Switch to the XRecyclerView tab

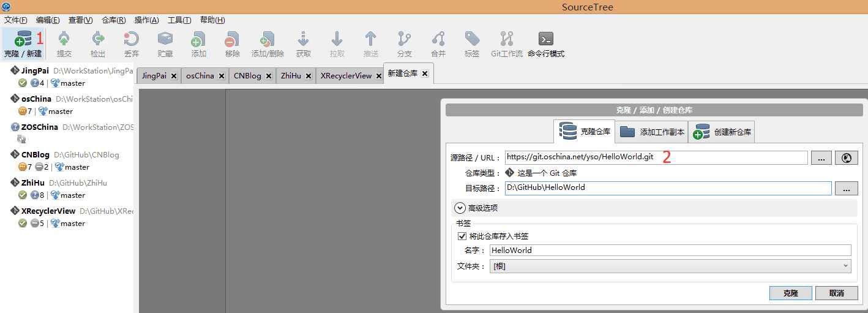[346, 76]
